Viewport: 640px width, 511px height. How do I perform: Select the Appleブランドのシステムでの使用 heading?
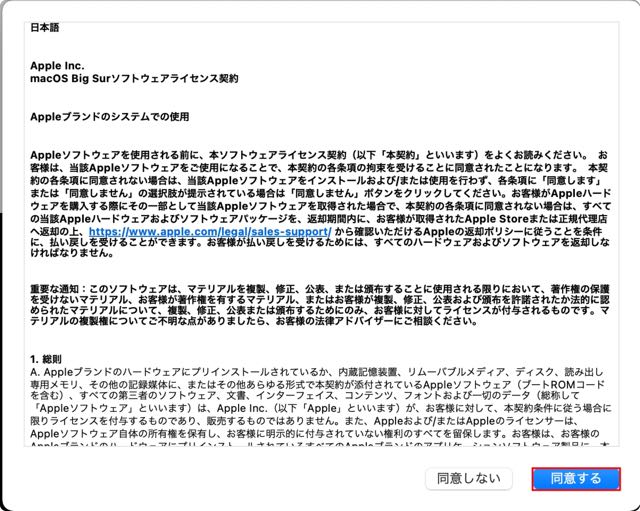coord(109,117)
